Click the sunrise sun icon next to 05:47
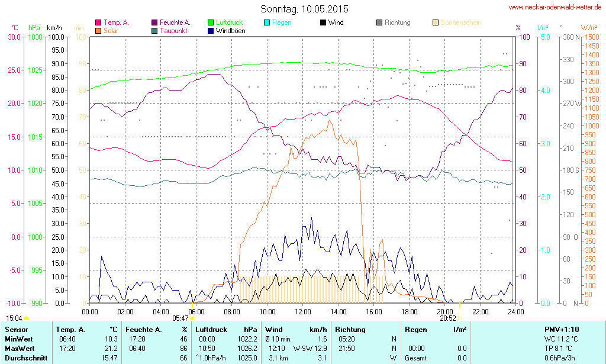 point(192,318)
